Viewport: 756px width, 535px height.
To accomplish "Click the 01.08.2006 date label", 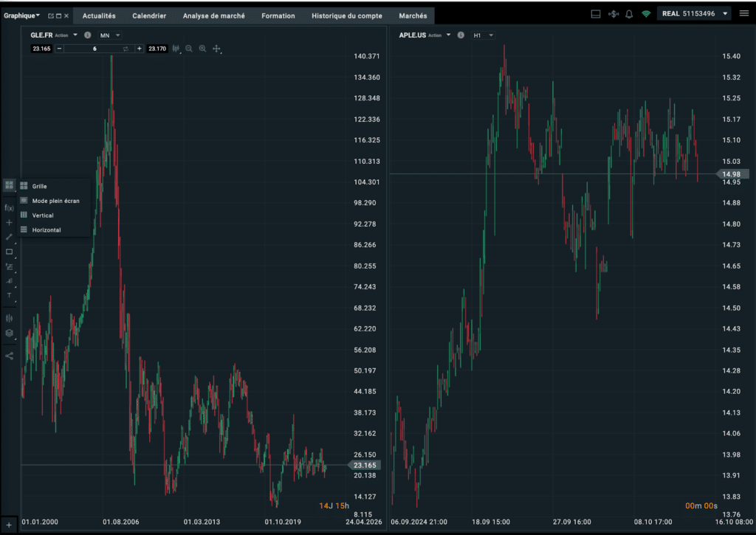I will pos(120,522).
